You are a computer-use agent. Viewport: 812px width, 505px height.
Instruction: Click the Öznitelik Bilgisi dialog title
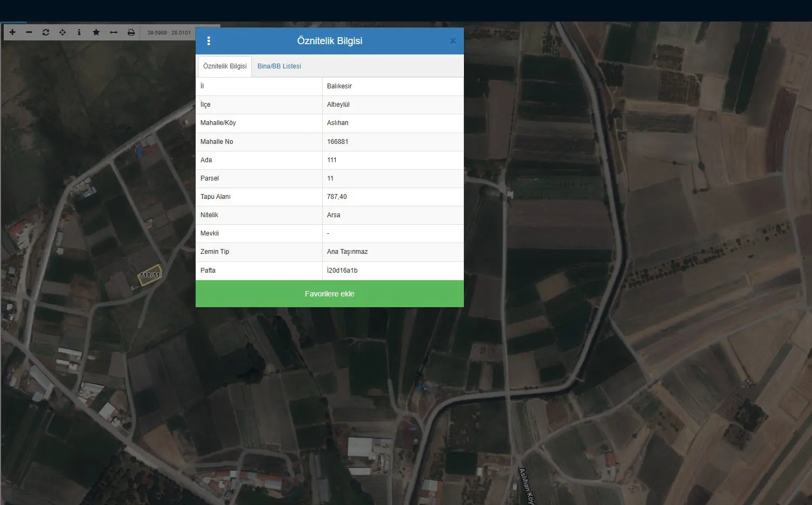pyautogui.click(x=330, y=41)
